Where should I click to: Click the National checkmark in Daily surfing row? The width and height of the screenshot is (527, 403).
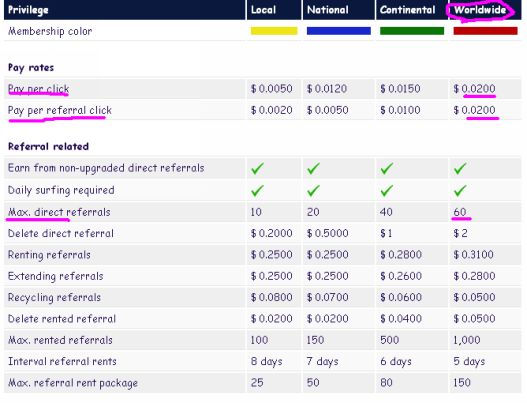pyautogui.click(x=313, y=191)
